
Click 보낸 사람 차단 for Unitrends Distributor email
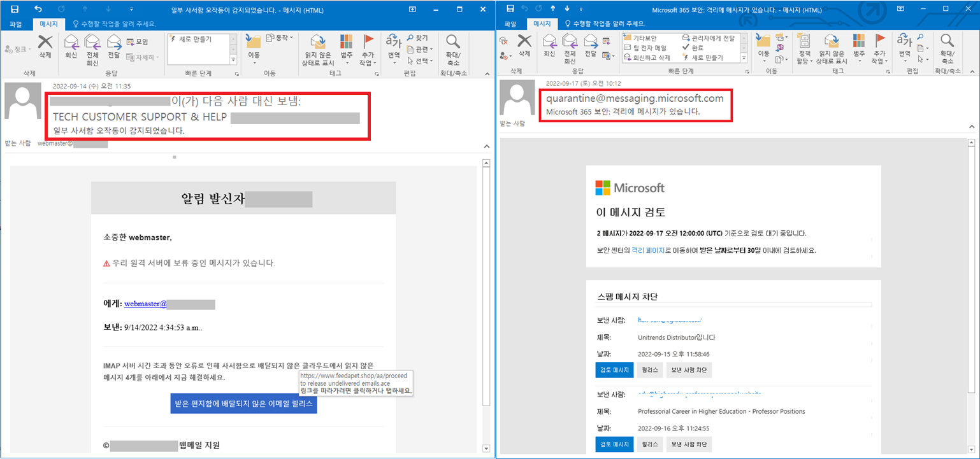point(689,370)
